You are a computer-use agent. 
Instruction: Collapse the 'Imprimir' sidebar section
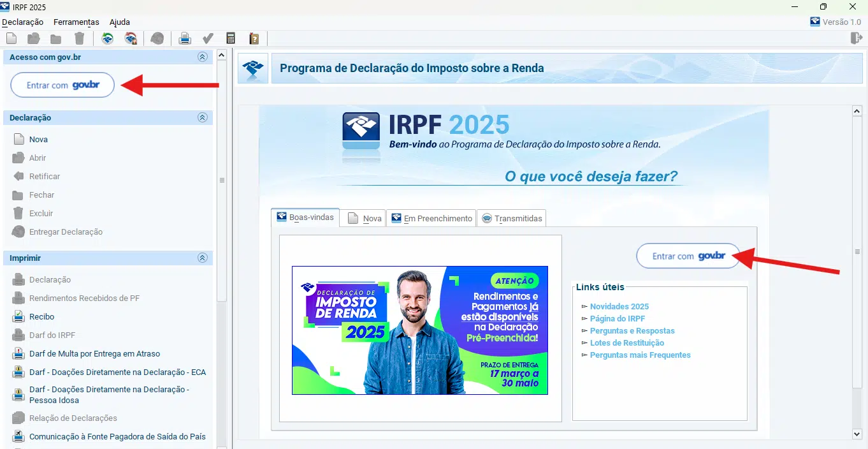203,258
